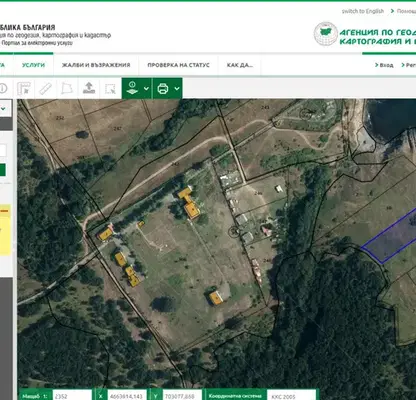The image size is (416, 400).
Task: Click the layer info map icon
Action: click(x=132, y=88)
